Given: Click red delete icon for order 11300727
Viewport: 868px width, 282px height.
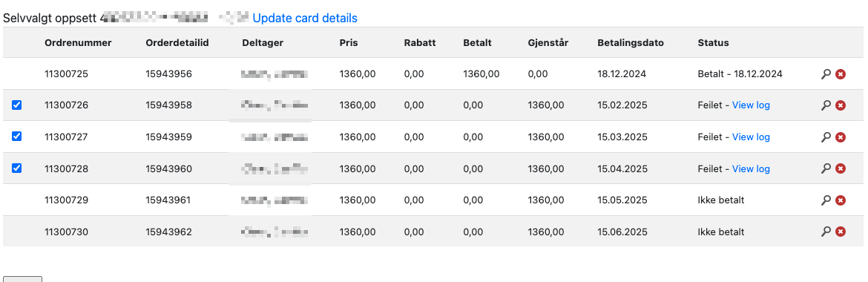Looking at the screenshot, I should pyautogui.click(x=841, y=137).
